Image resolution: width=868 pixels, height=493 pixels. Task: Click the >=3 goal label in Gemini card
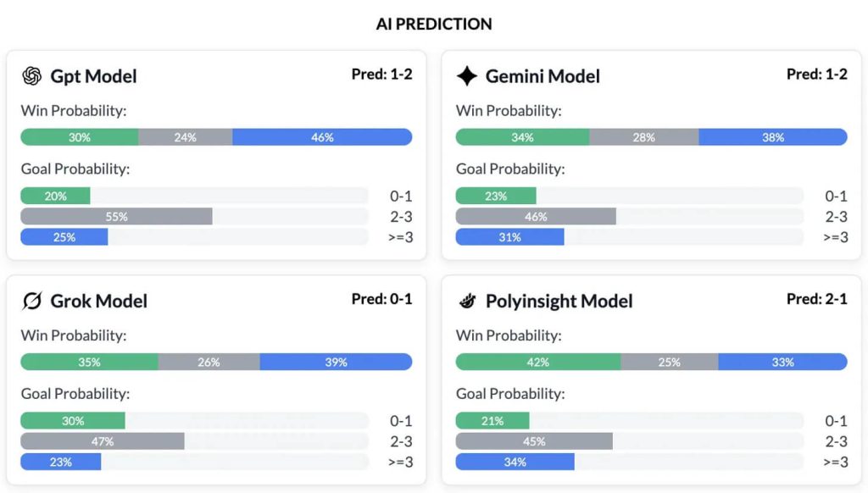[835, 237]
